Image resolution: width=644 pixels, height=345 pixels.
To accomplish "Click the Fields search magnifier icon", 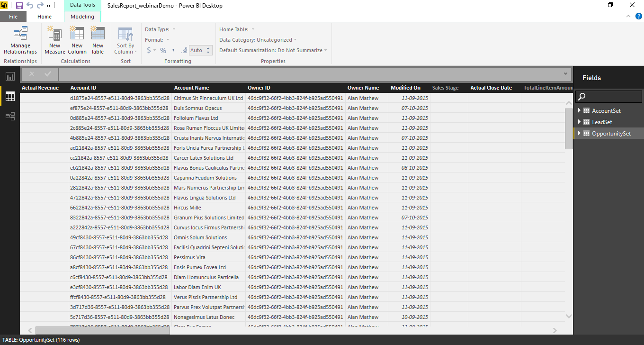I will click(x=582, y=97).
